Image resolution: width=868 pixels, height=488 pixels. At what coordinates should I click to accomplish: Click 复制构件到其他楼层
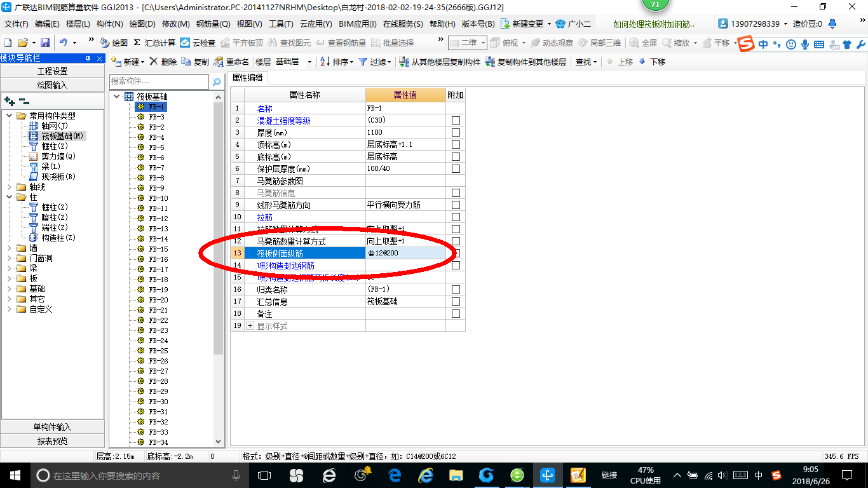tap(526, 62)
